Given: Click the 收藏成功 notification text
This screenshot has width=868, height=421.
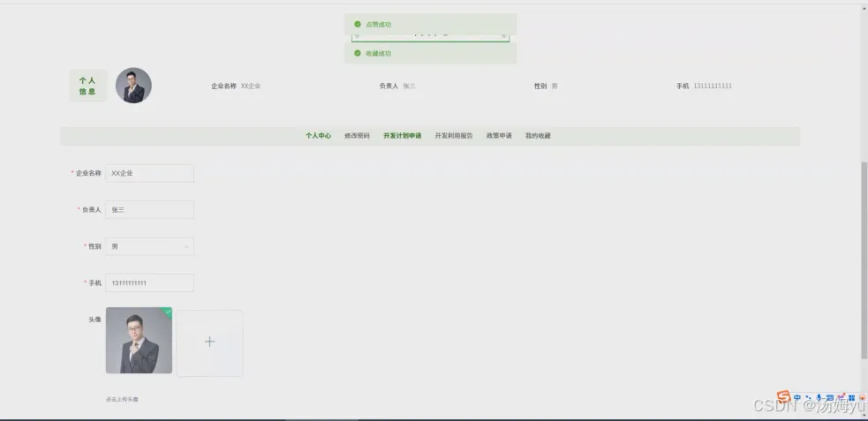Looking at the screenshot, I should pyautogui.click(x=379, y=54).
